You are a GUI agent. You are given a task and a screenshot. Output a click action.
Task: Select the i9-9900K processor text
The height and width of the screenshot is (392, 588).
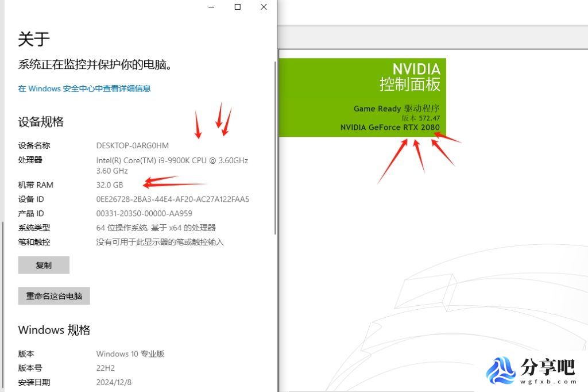[172, 166]
